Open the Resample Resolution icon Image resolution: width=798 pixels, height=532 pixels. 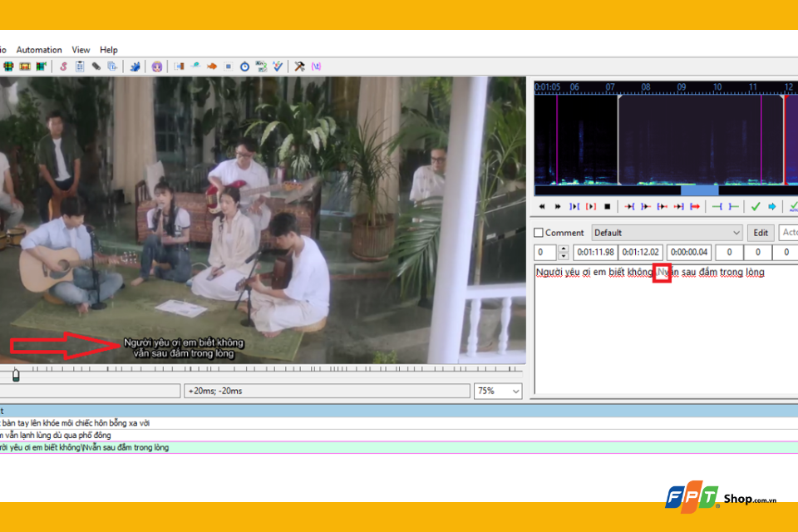point(229,66)
